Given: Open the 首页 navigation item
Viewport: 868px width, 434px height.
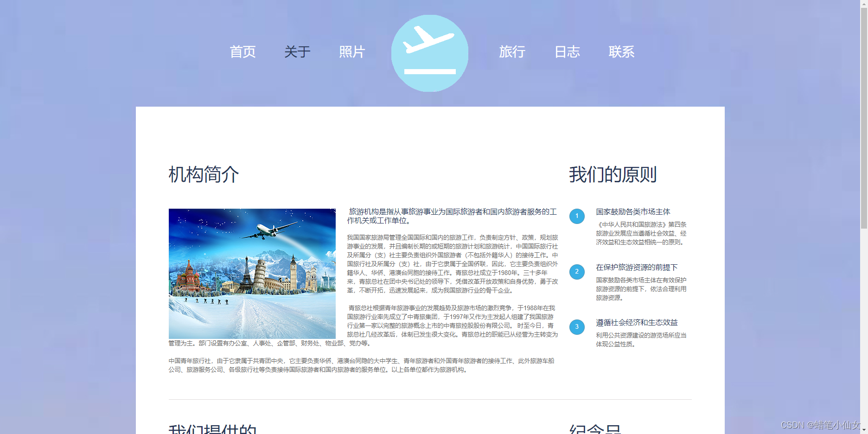Looking at the screenshot, I should coord(243,52).
